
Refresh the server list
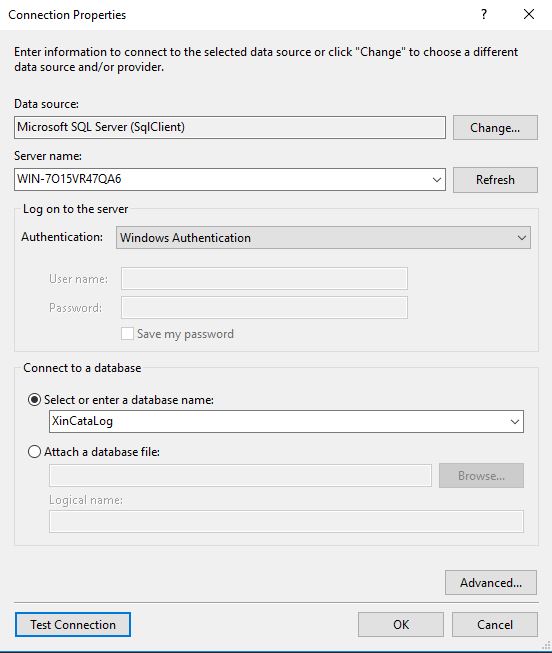pos(495,180)
